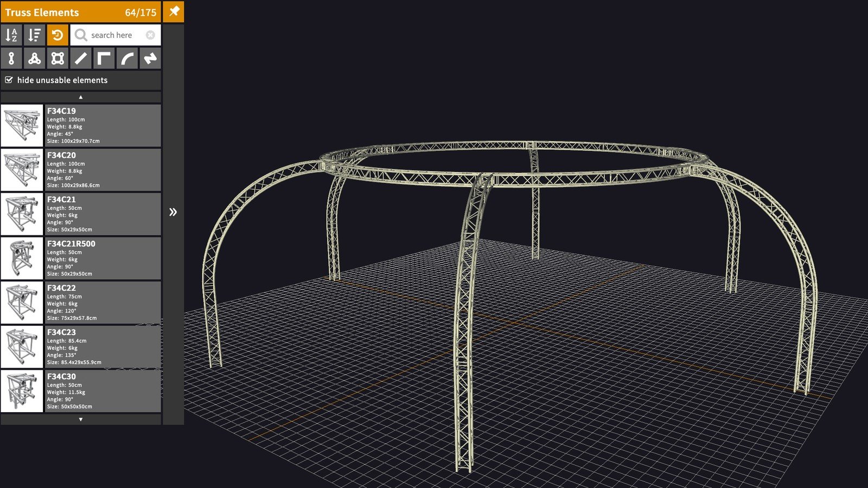Click the zigzag arrows filter icon
The height and width of the screenshot is (488, 868).
coord(150,59)
